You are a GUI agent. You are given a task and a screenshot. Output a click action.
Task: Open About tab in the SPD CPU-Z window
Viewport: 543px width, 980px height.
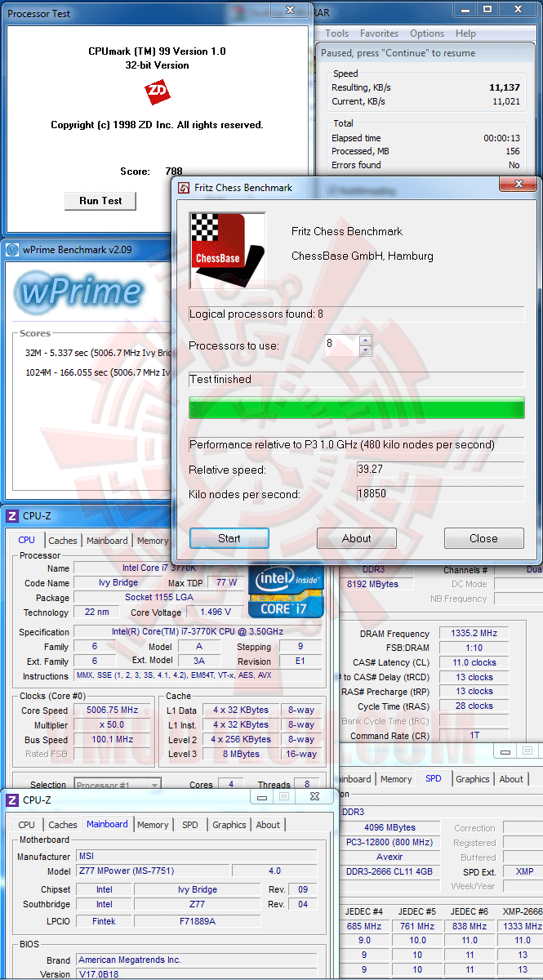click(512, 779)
